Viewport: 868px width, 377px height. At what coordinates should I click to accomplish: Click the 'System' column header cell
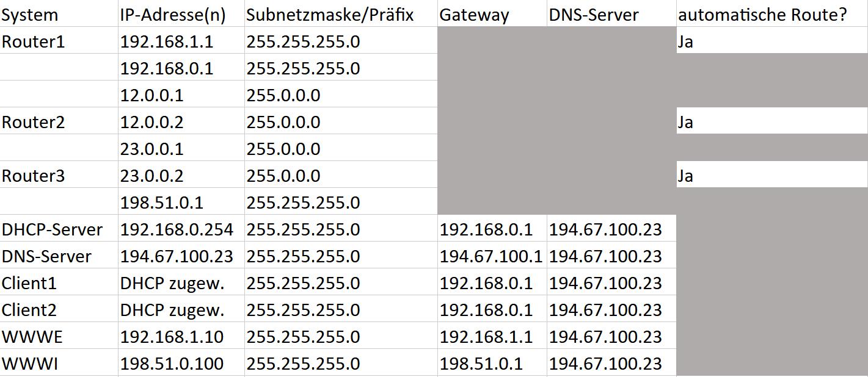(59, 15)
